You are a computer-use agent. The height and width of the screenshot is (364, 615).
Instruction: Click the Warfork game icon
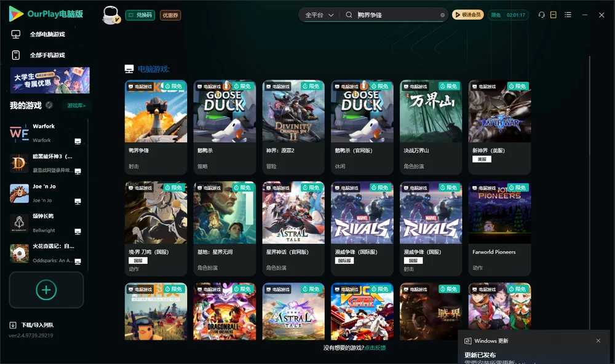[19, 133]
